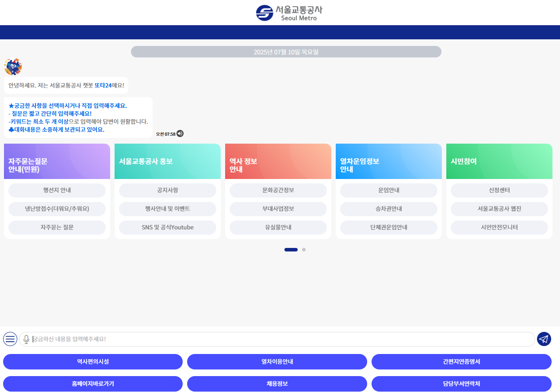Open the hamburger menu beside the input

tap(10, 339)
